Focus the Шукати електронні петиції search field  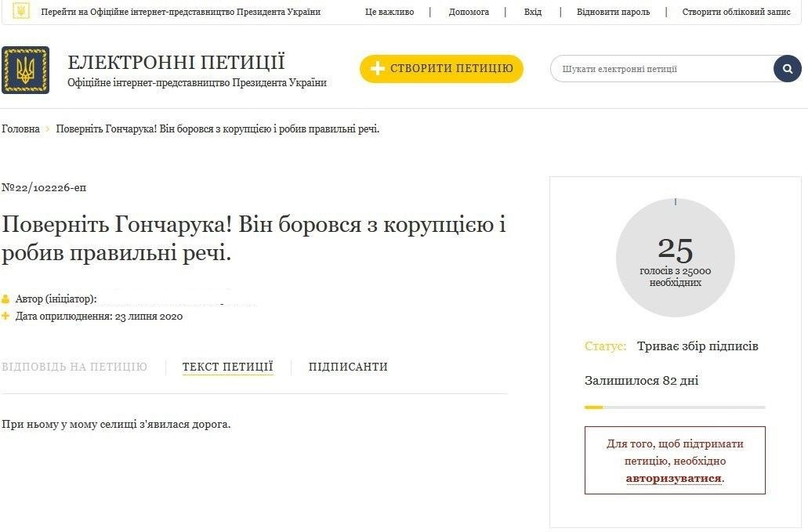[662, 68]
